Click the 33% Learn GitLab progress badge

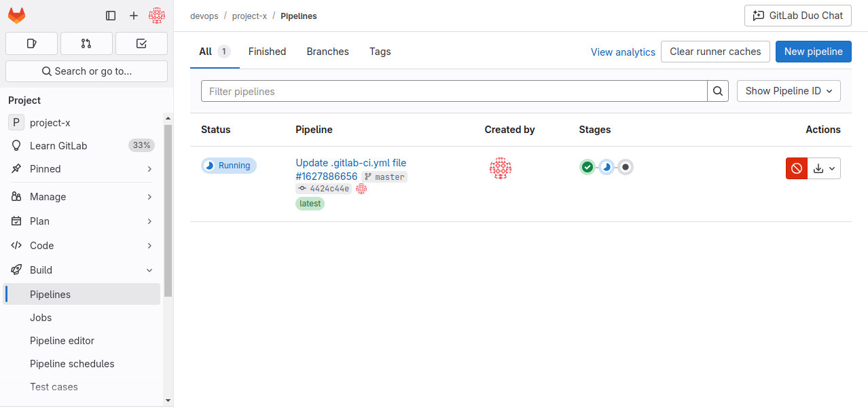(x=142, y=145)
